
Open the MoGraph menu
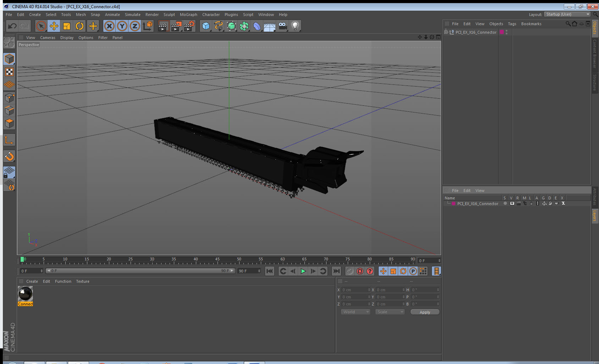tap(188, 15)
